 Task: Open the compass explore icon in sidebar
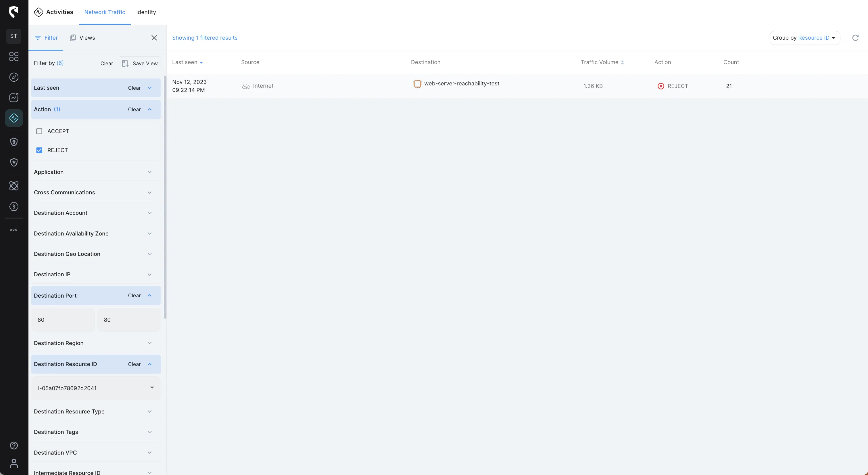point(14,77)
